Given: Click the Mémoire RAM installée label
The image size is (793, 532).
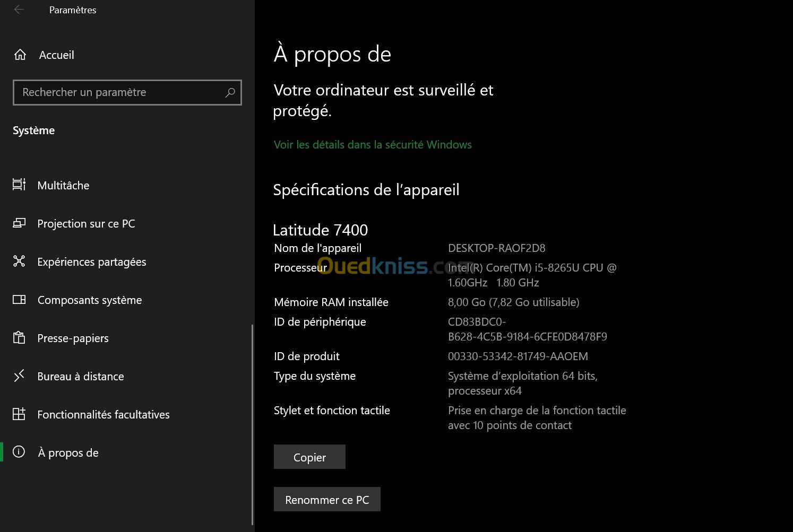Looking at the screenshot, I should coord(331,302).
